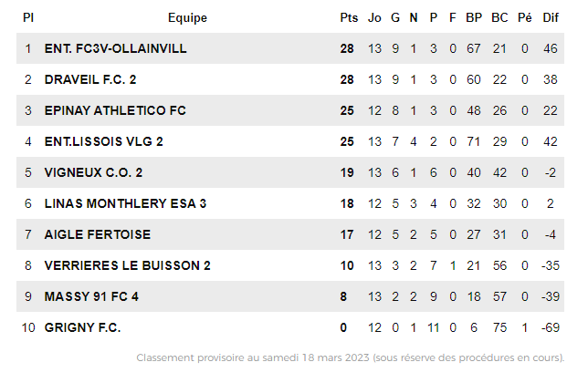Click the BC column header
588x383 pixels.
(499, 17)
